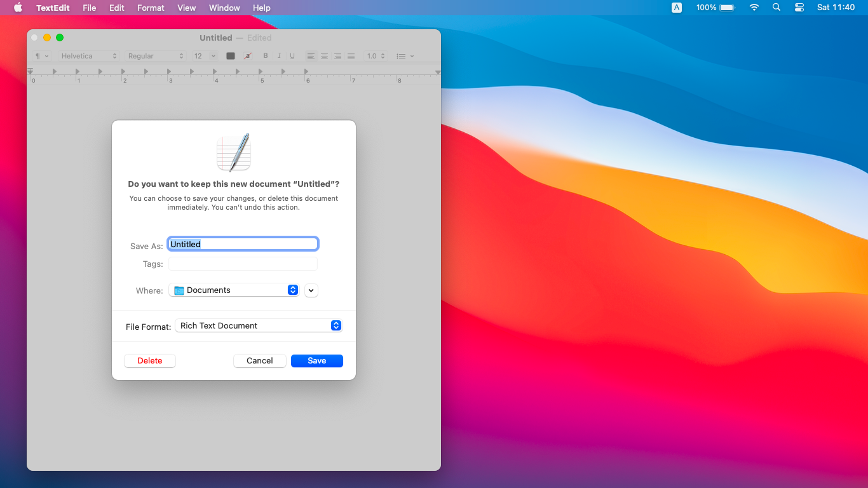Click the tab stop at ruler mark 1
The image size is (868, 488).
[x=78, y=72]
